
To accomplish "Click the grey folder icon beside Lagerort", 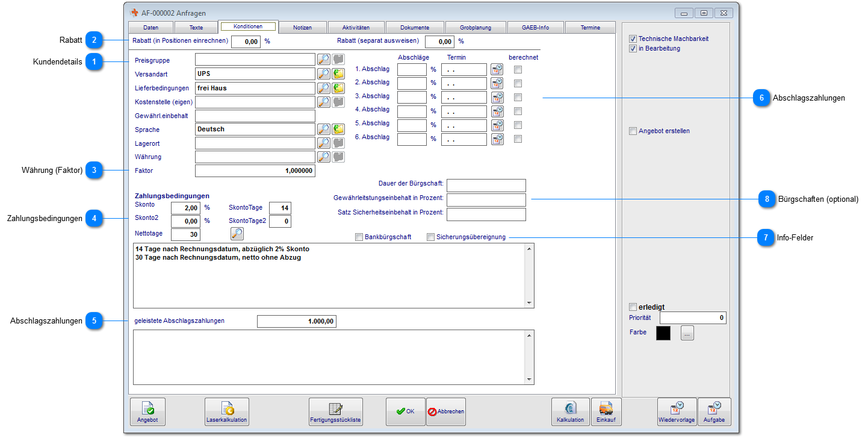I will pos(339,143).
